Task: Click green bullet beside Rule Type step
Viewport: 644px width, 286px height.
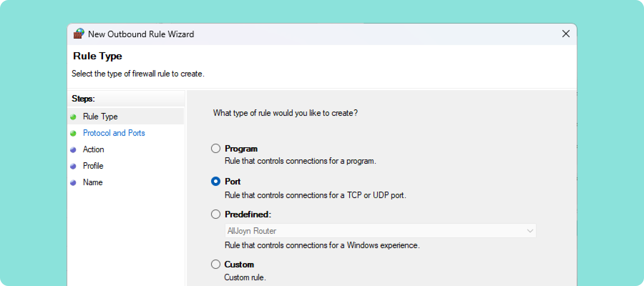Action: tap(73, 117)
